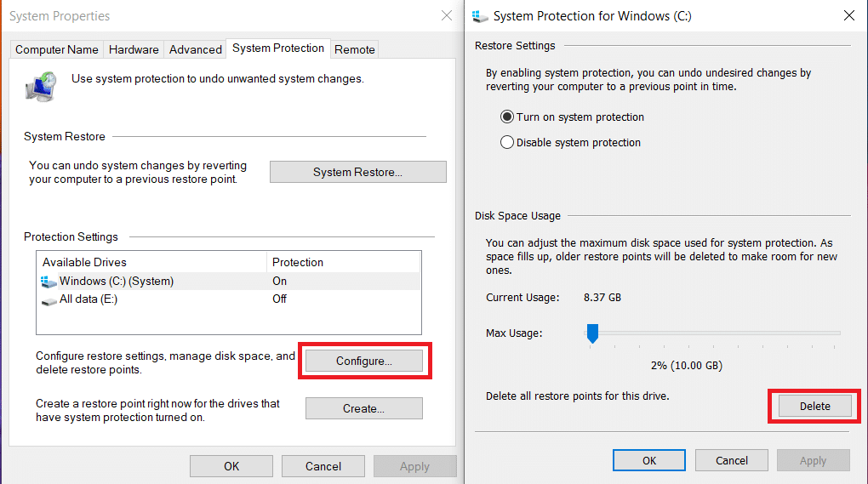This screenshot has width=868, height=484.
Task: Click the All data (E:) drive icon
Action: click(x=49, y=299)
